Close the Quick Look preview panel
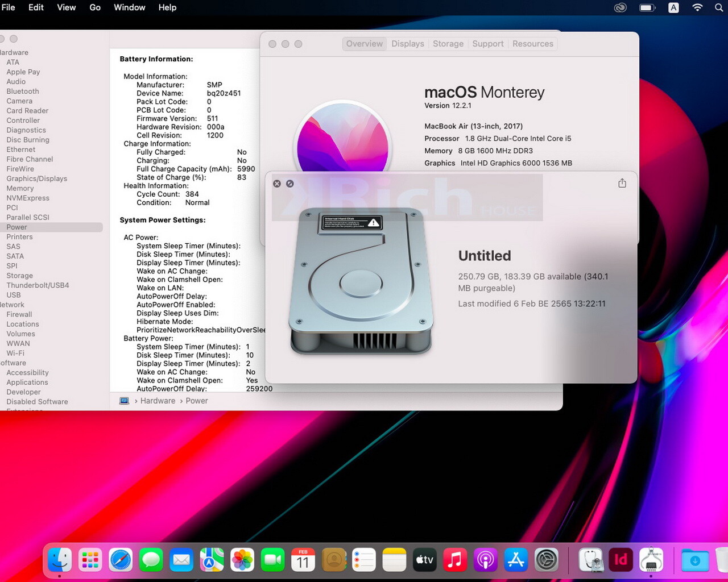Viewport: 728px width, 582px height. (277, 184)
